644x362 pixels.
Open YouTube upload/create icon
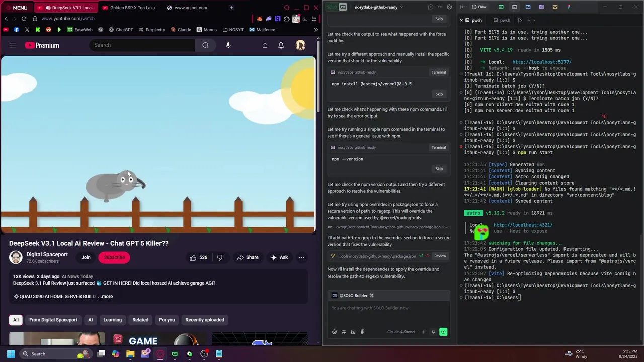[x=265, y=45]
